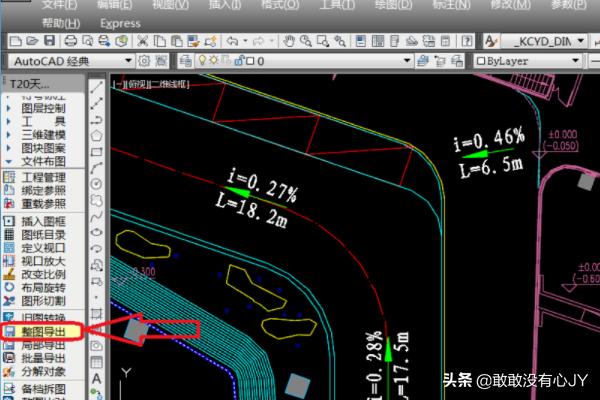
Task: Click 工程管理 in the Tangent panel
Action: [43, 178]
